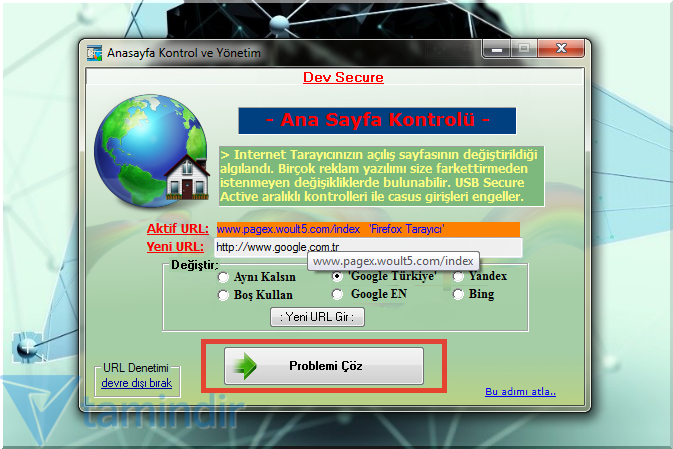Click the red Yeni URL label
Image resolution: width=673 pixels, height=449 pixels.
175,247
